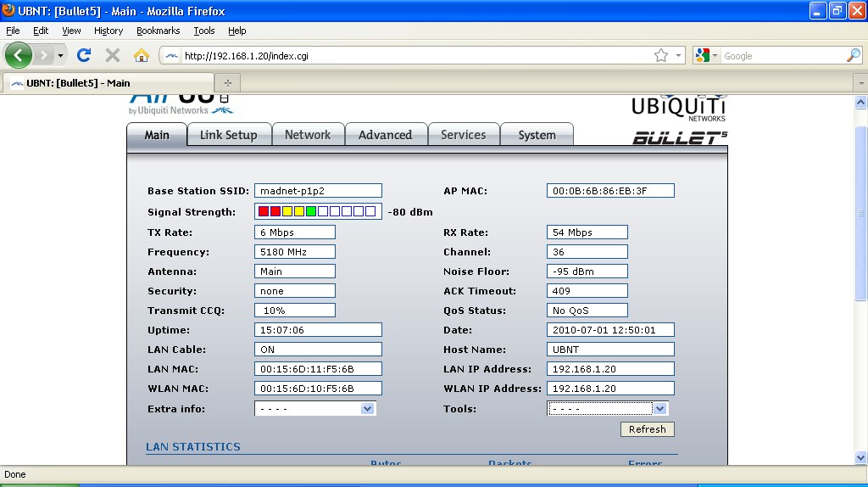Click the Antenna value Main
The image size is (868, 487).
(294, 271)
